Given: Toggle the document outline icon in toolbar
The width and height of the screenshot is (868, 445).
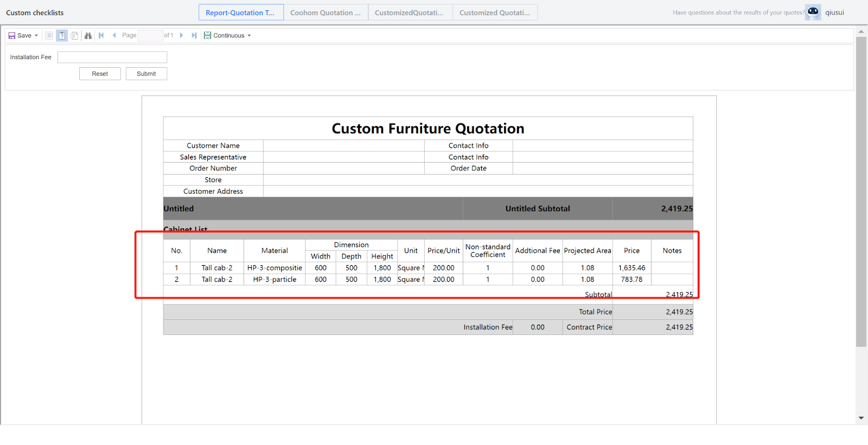Looking at the screenshot, I should pyautogui.click(x=49, y=36).
